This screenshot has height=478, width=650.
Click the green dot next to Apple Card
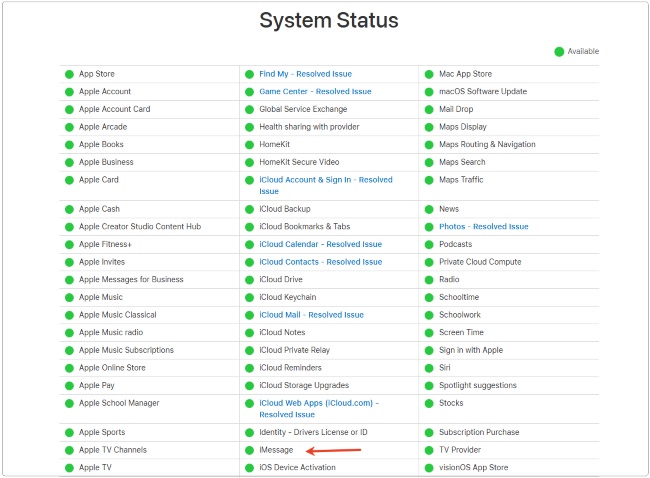(x=69, y=180)
